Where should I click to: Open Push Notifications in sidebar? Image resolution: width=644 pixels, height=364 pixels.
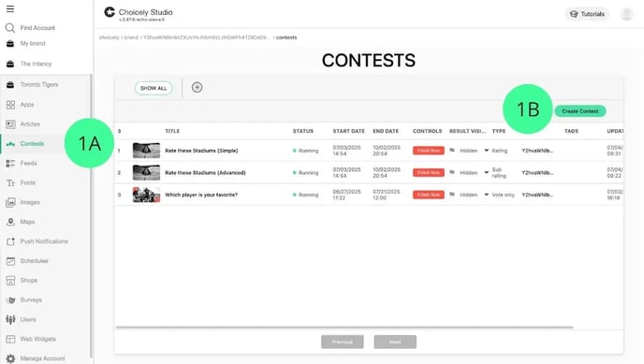[x=44, y=241]
